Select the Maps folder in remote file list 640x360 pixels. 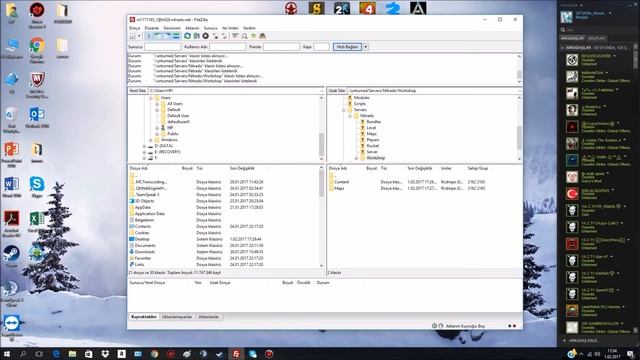pos(339,189)
